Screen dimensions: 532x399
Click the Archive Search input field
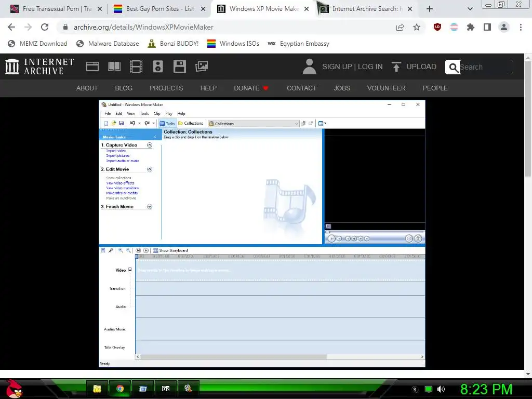point(485,67)
